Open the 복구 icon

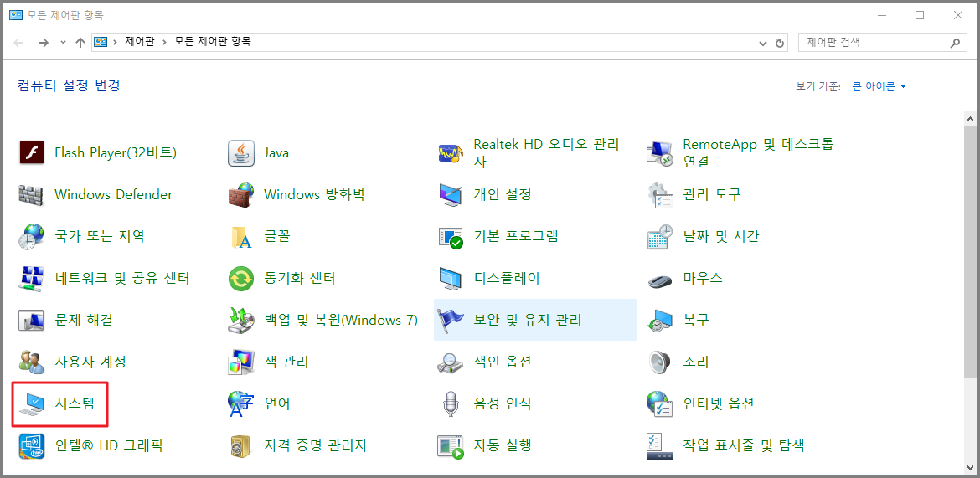[x=659, y=320]
